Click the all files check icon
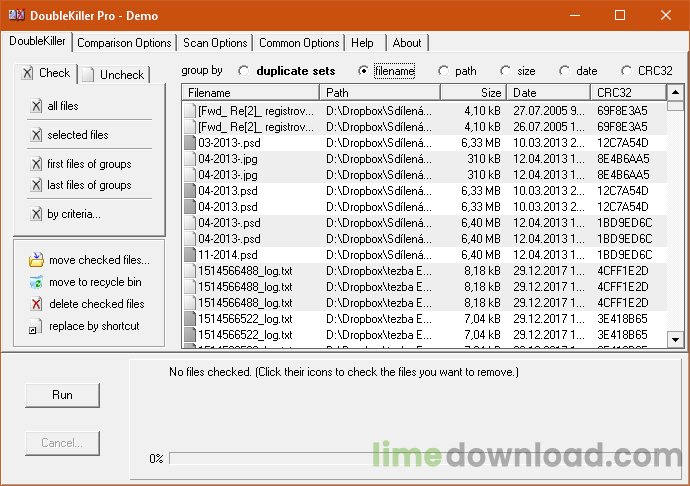The image size is (690, 486). tap(36, 106)
